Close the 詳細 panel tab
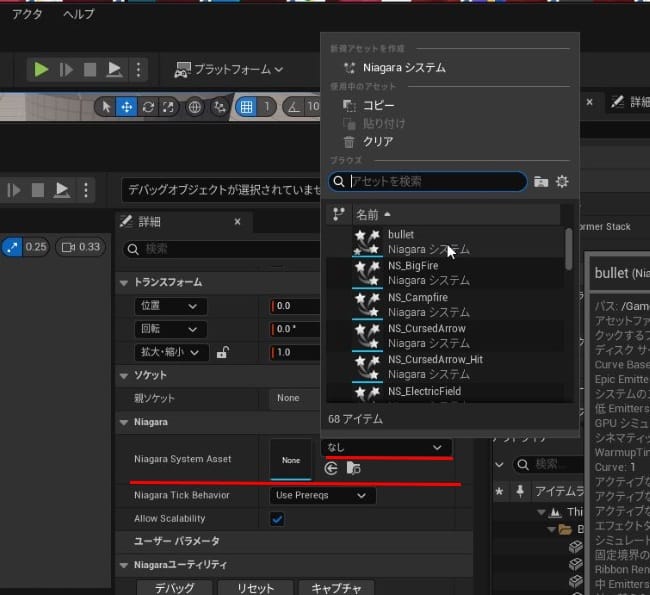 (x=237, y=222)
